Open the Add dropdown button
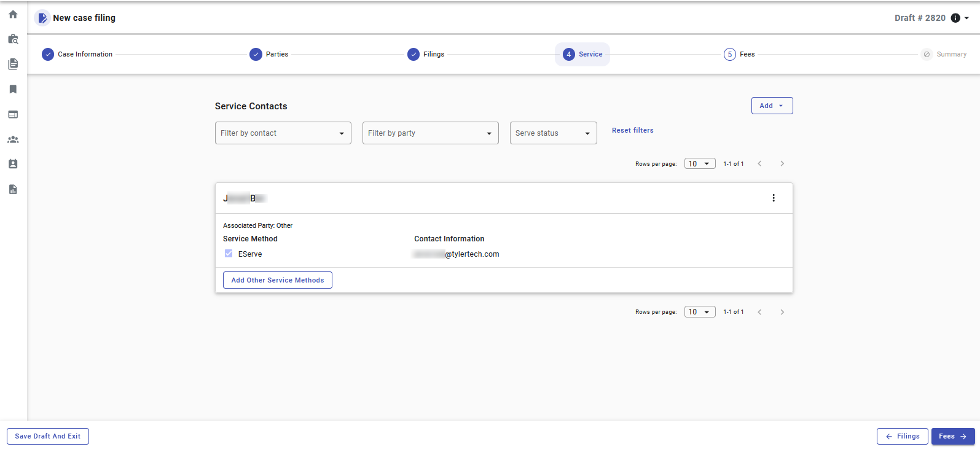 pyautogui.click(x=772, y=106)
